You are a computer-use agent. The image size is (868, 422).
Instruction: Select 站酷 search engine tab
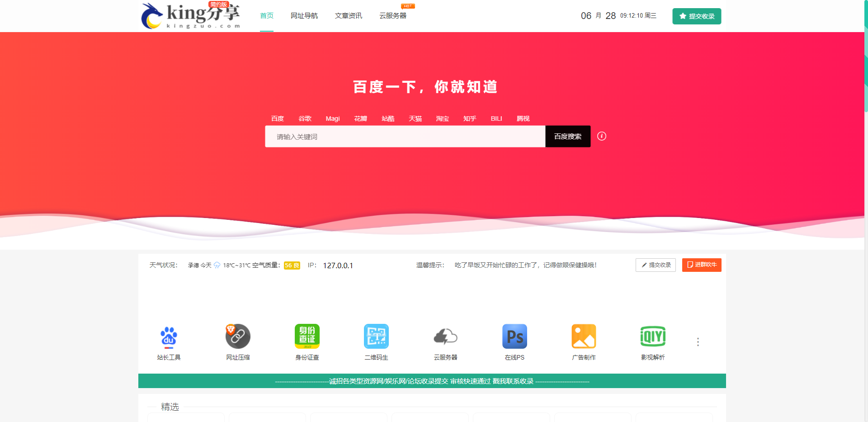(388, 119)
